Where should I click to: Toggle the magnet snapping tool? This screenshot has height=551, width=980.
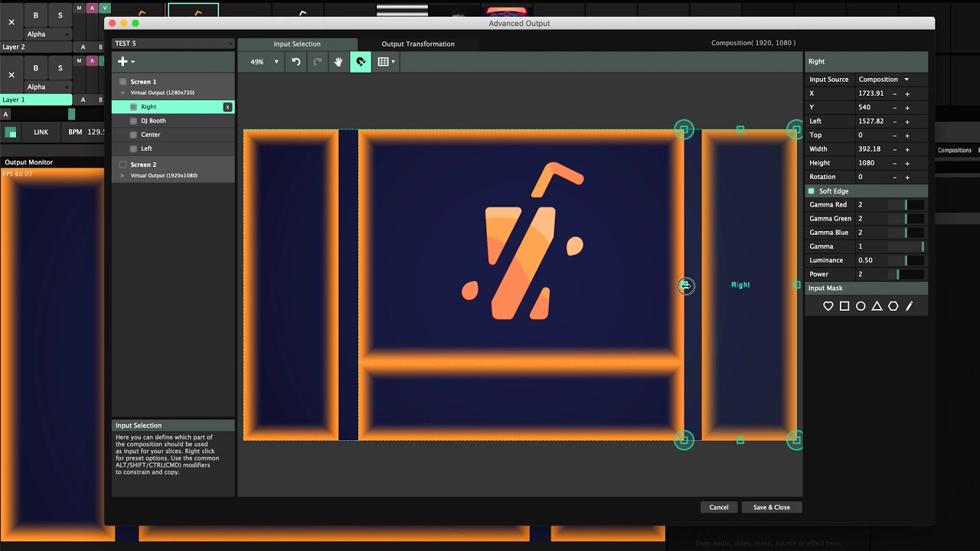[x=361, y=62]
